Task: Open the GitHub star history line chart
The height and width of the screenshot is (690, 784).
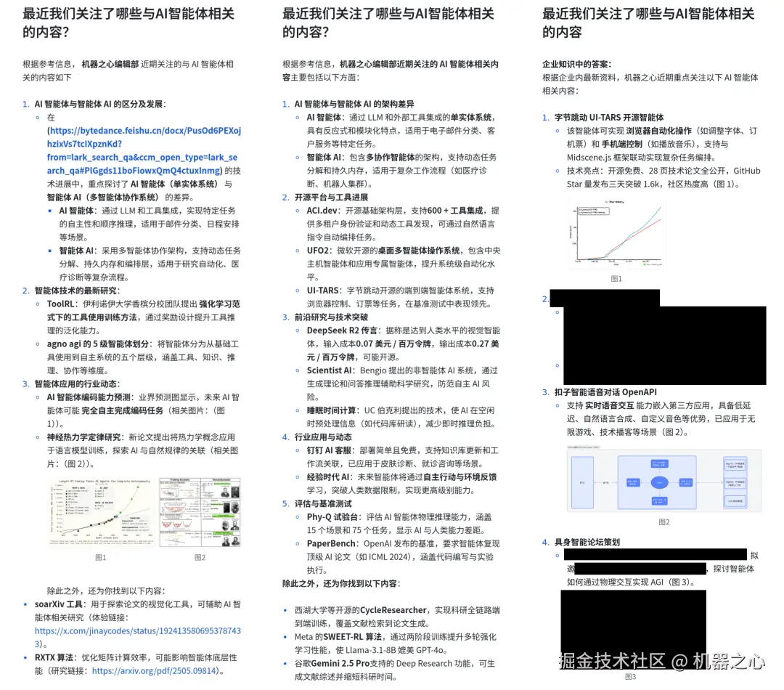Action: point(617,234)
